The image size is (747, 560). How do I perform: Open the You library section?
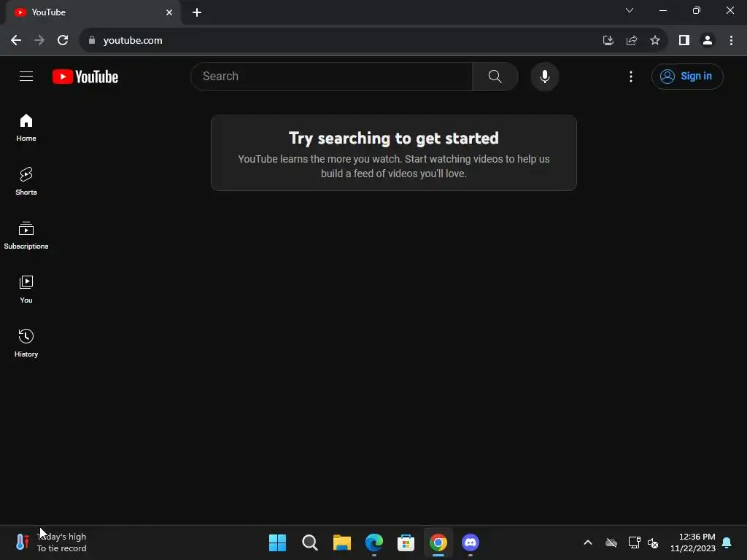coord(26,289)
